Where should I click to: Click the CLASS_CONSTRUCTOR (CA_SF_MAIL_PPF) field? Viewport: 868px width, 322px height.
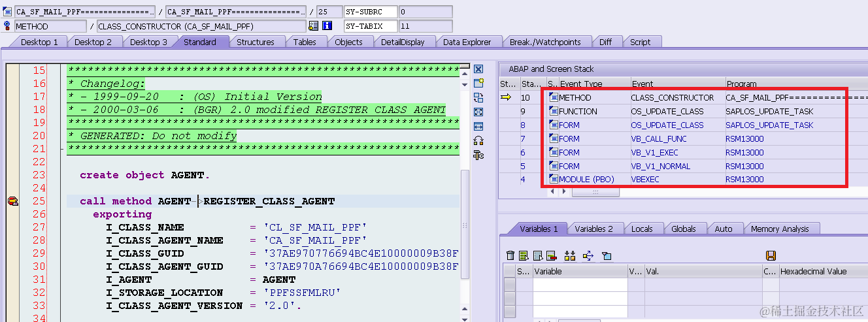(201, 26)
